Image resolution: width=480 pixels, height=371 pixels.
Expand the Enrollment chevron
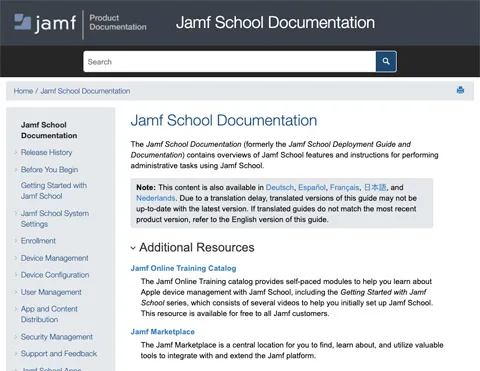click(x=16, y=241)
